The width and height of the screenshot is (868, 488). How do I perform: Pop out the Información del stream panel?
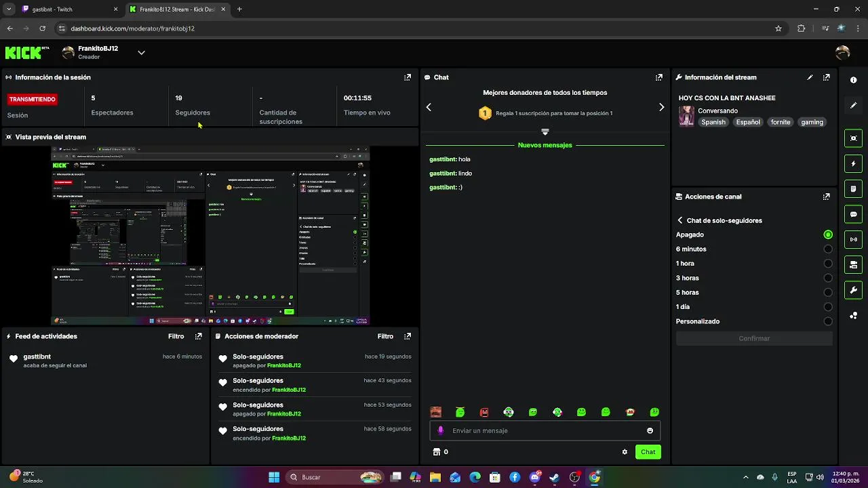coord(826,77)
